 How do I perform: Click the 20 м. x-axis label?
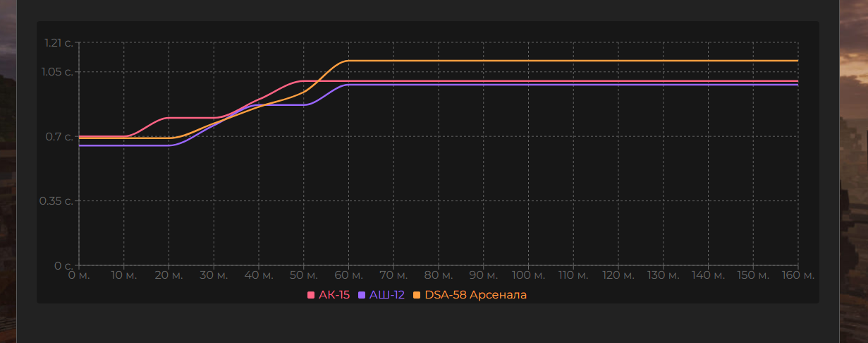click(x=169, y=275)
